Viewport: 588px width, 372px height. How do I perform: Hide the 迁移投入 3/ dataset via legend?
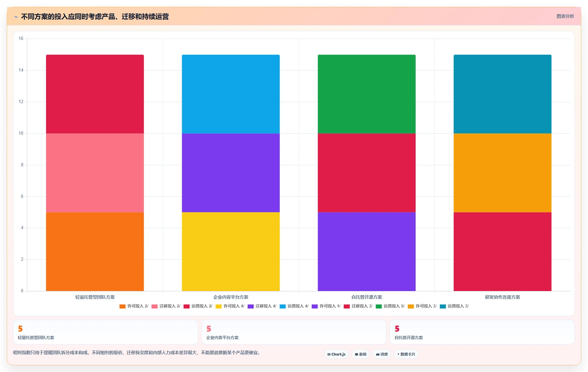tap(358, 306)
